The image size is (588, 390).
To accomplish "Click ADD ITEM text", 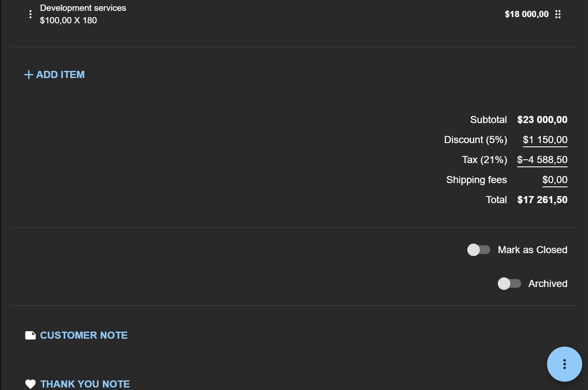I will [61, 75].
